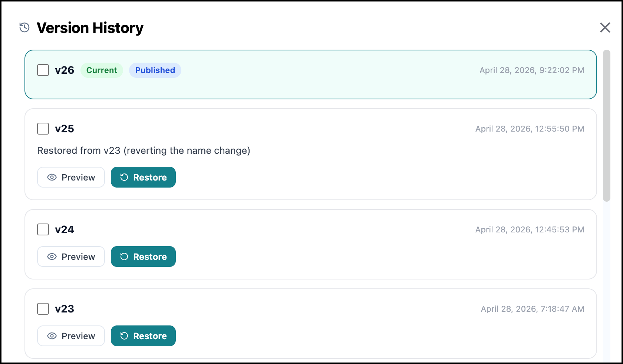The height and width of the screenshot is (364, 623).
Task: Click the restore arrow icon for v24
Action: pyautogui.click(x=124, y=257)
